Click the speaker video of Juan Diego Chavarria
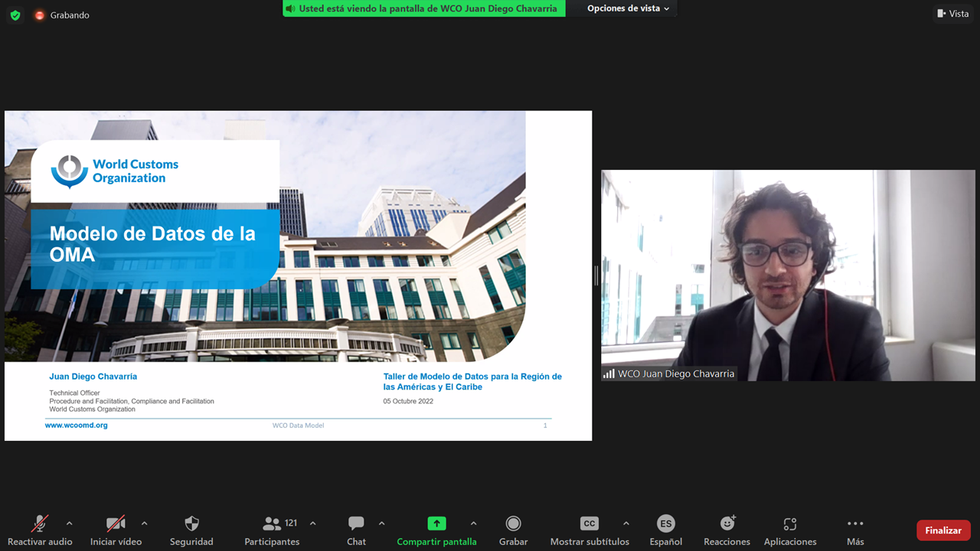Screen dimensions: 980x551 tap(788, 275)
